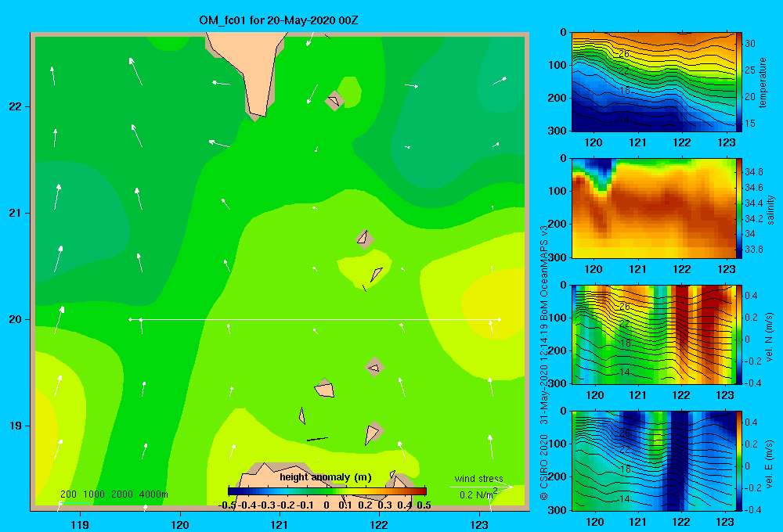Click the '15' tick on temperature scale
The height and width of the screenshot is (532, 783).
750,124
